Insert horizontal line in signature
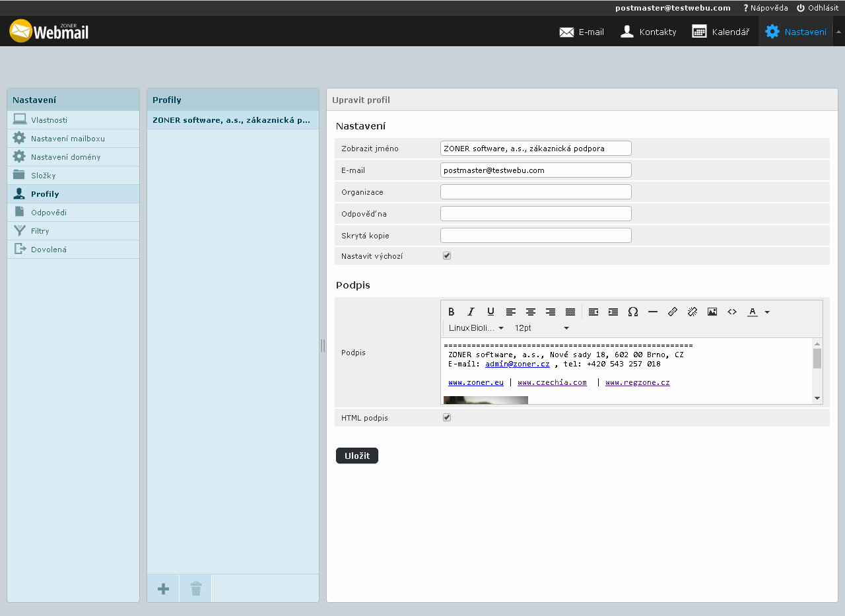The width and height of the screenshot is (845, 616). pos(653,312)
